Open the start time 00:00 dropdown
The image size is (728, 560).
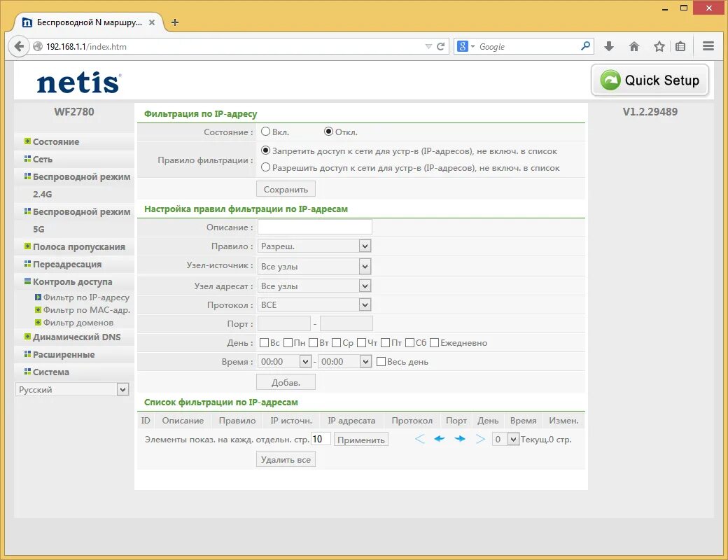coord(285,362)
